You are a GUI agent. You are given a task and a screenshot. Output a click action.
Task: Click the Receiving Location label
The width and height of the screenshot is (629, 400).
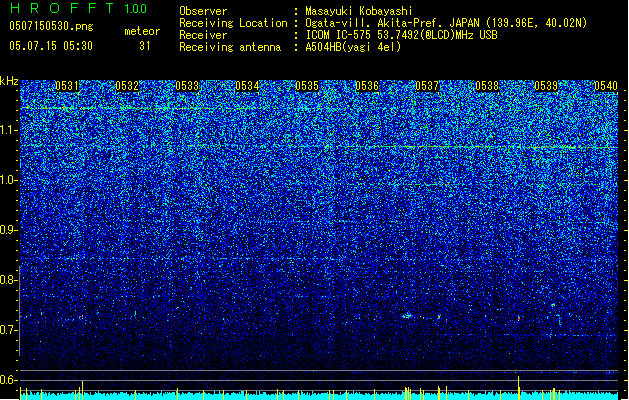click(x=233, y=23)
